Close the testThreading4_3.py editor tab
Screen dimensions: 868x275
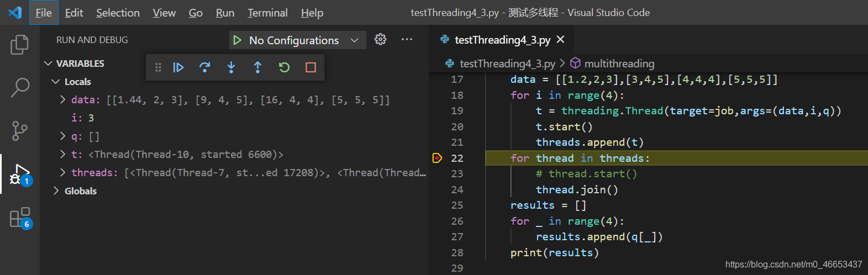tap(560, 40)
